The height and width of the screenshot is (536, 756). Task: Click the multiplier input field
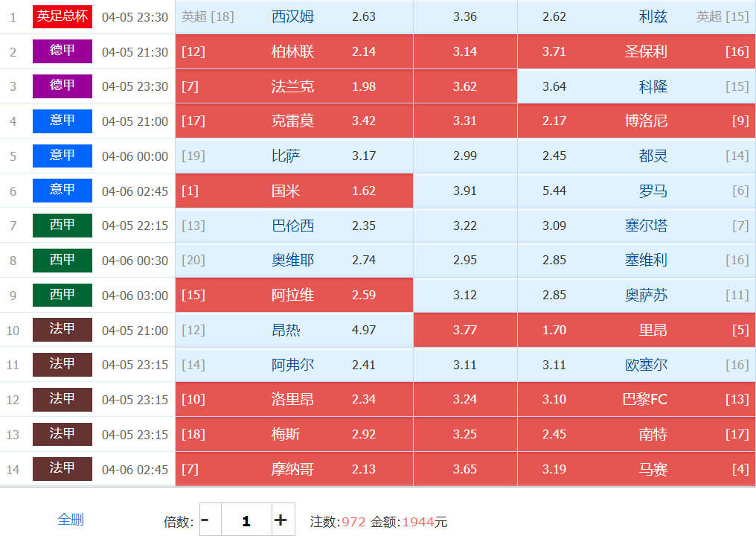tap(246, 520)
